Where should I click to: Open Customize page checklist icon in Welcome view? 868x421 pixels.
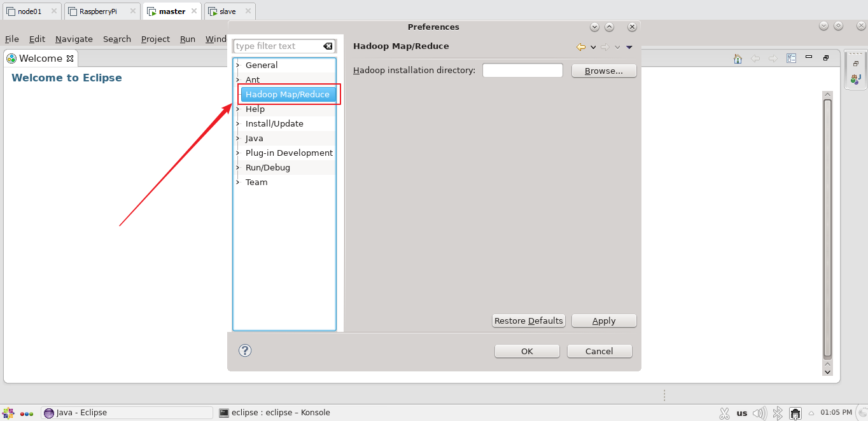tap(791, 59)
